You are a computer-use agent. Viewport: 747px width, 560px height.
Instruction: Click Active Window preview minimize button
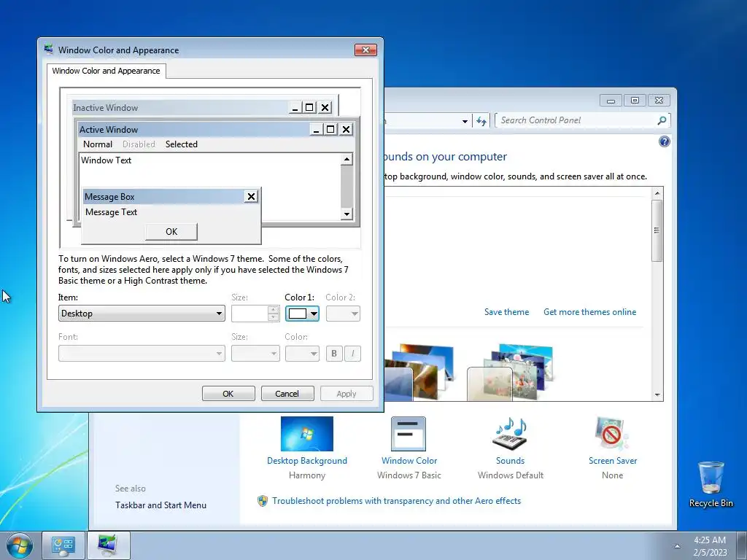point(316,129)
